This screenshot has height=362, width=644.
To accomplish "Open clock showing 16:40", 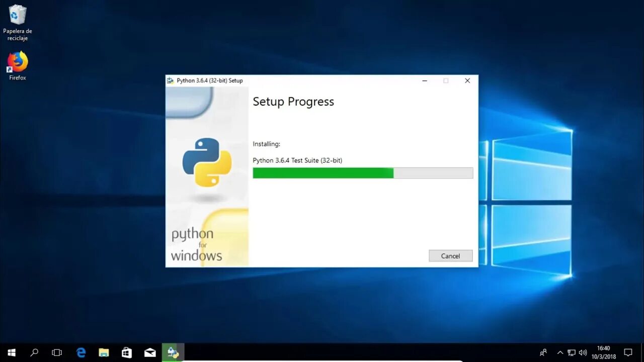I will click(604, 352).
